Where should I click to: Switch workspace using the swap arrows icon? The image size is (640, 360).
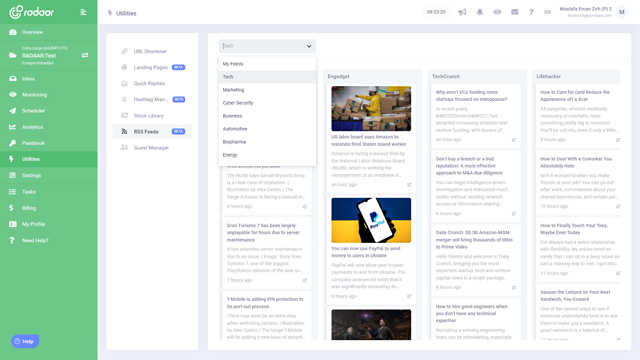85,55
